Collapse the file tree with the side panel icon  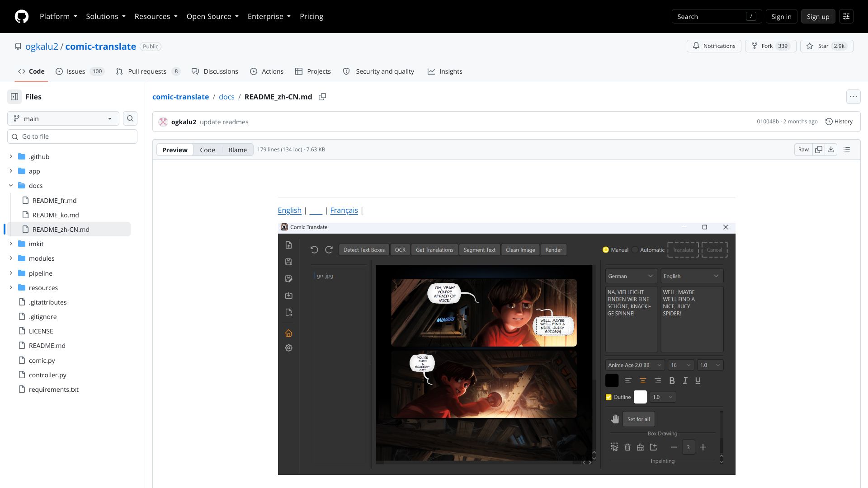[14, 97]
